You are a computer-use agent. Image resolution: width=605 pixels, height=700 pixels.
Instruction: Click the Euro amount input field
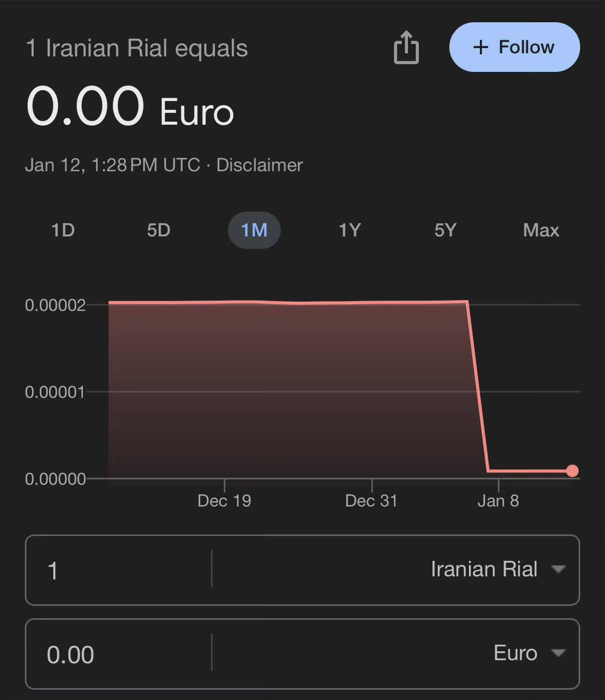point(119,654)
